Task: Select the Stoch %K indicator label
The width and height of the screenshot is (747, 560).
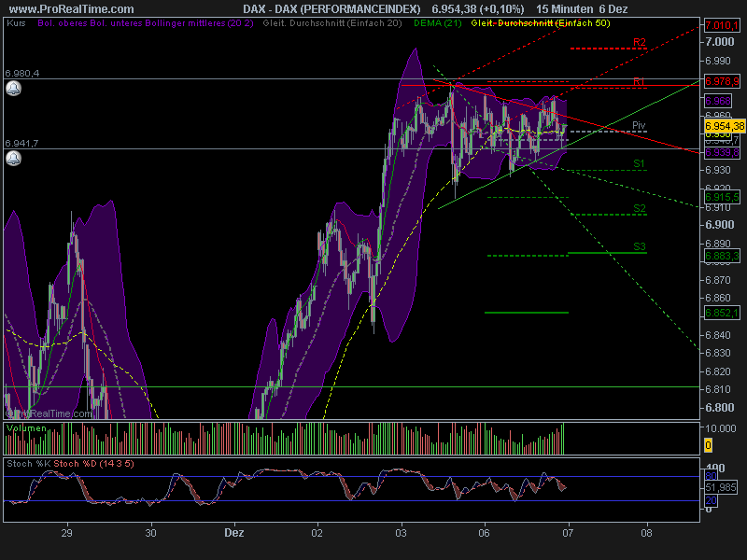Action: [x=29, y=464]
